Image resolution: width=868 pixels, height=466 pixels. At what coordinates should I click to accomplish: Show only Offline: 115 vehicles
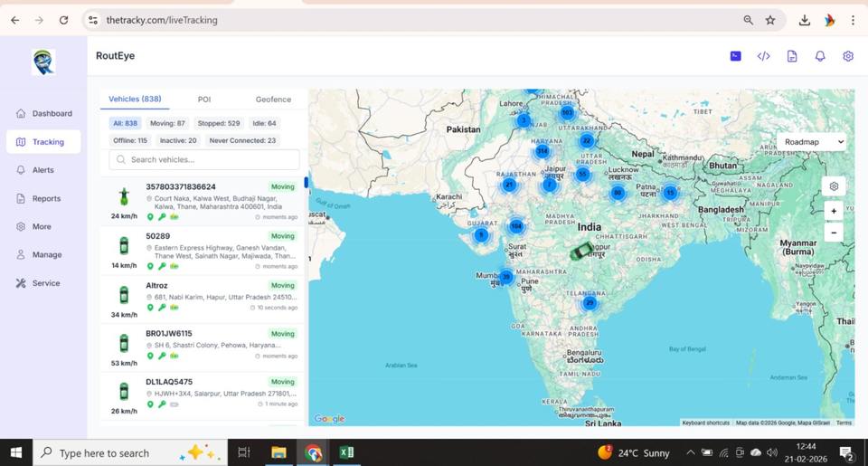[130, 140]
